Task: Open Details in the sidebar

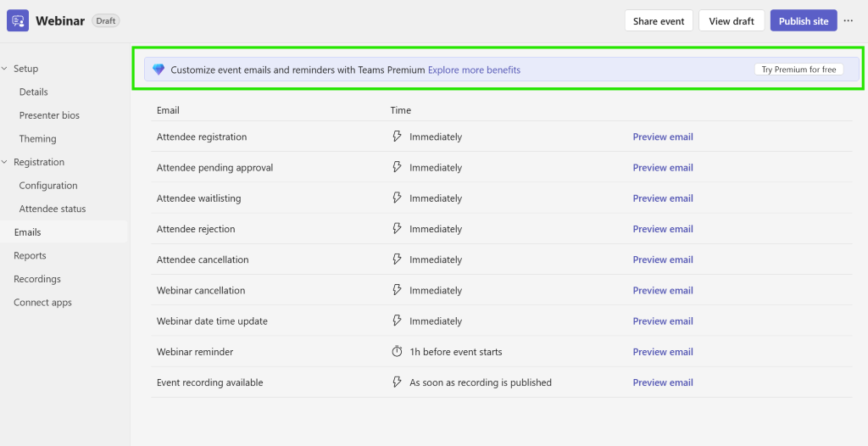Action: point(33,92)
